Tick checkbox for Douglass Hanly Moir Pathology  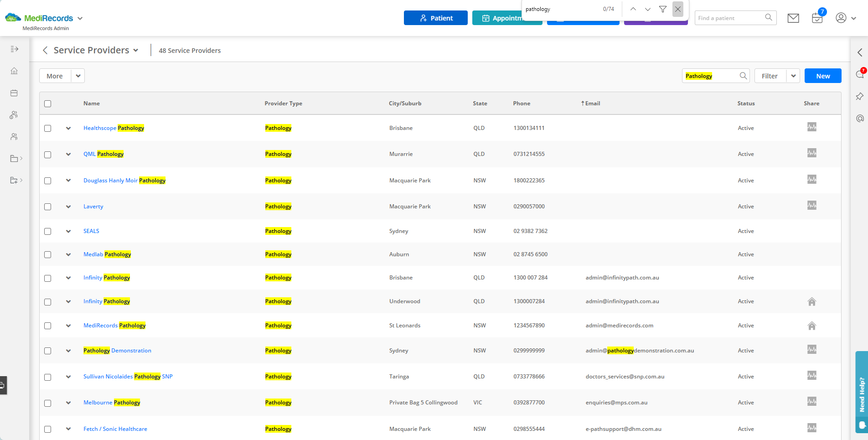pyautogui.click(x=48, y=181)
